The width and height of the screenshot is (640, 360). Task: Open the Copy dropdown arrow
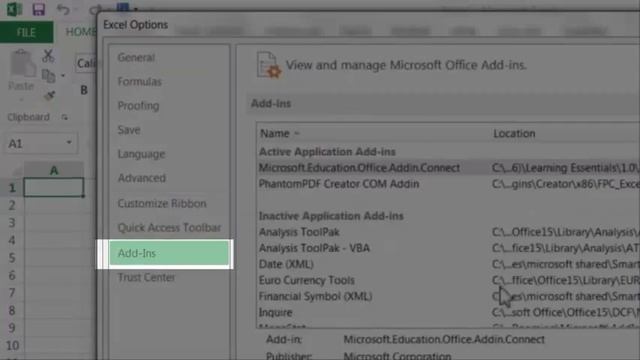[x=63, y=76]
